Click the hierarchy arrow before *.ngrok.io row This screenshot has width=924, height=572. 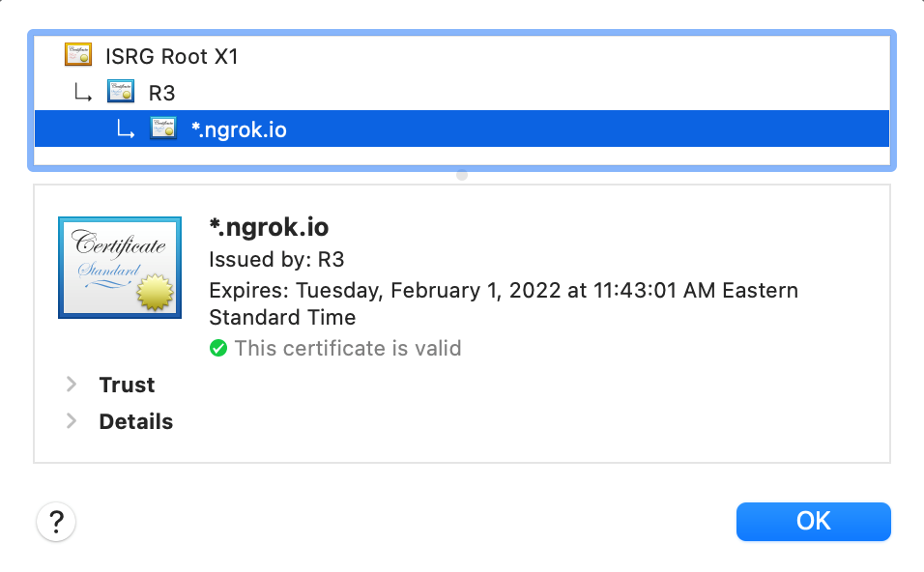click(x=126, y=129)
